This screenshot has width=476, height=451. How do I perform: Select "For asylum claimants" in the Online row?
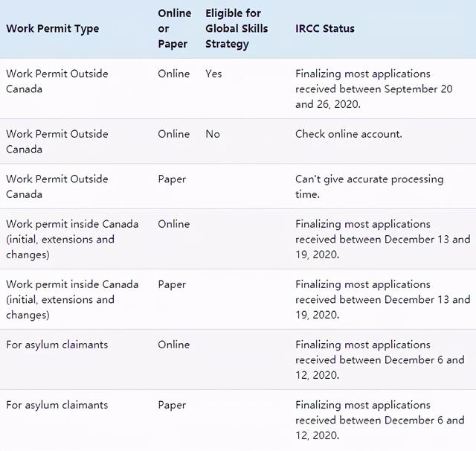[x=57, y=345]
